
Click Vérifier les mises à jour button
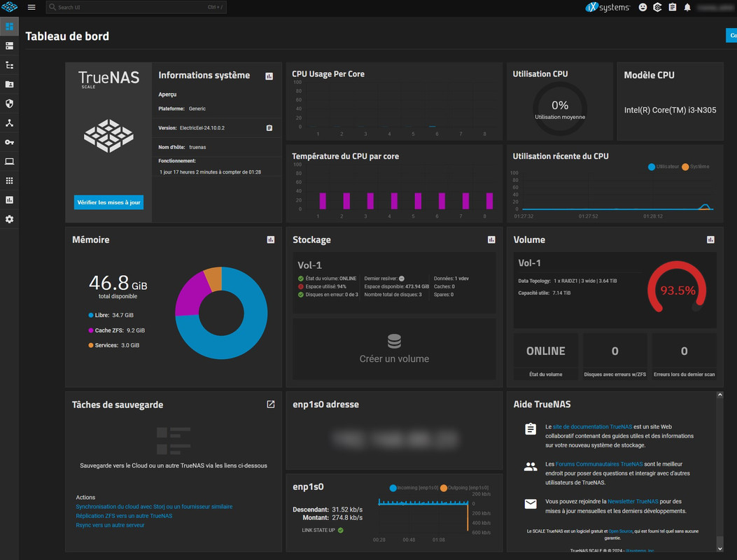point(108,202)
